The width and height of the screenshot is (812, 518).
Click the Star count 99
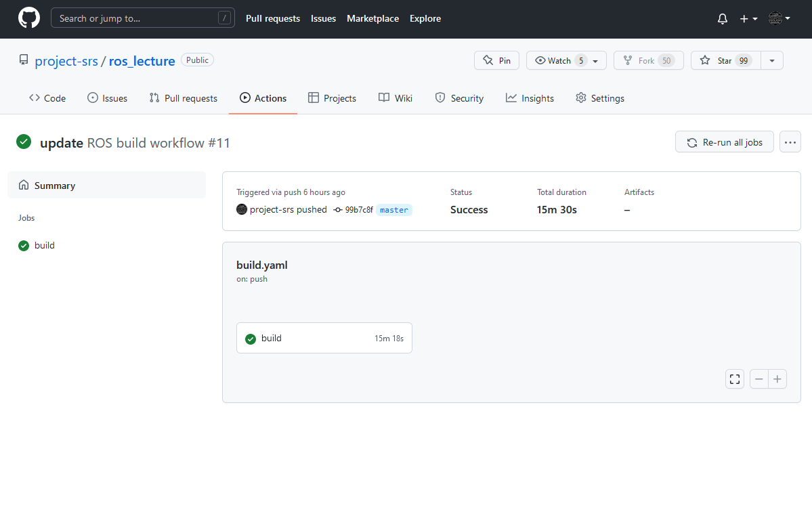744,61
